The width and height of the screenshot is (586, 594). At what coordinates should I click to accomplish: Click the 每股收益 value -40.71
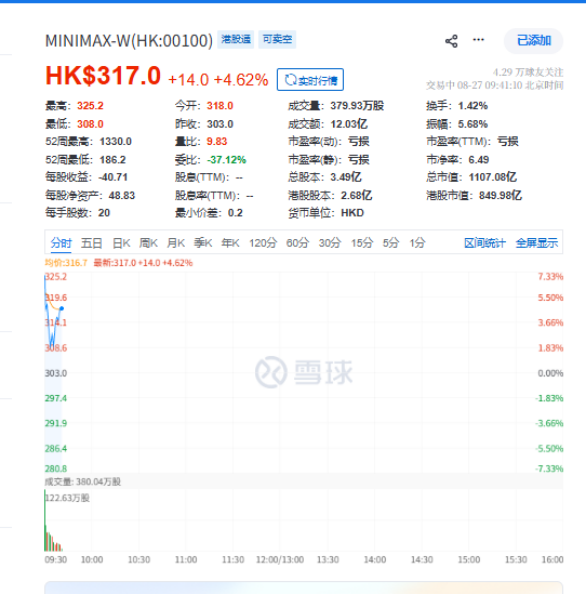click(x=113, y=177)
